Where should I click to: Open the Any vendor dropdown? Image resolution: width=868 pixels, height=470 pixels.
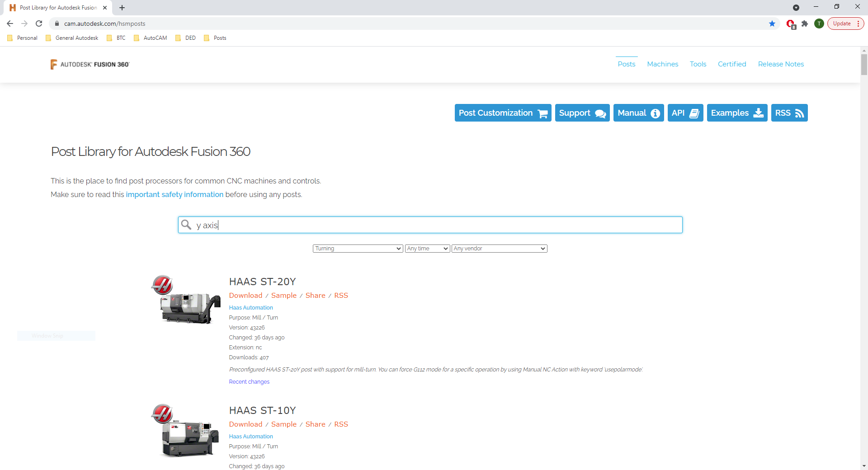(x=499, y=248)
